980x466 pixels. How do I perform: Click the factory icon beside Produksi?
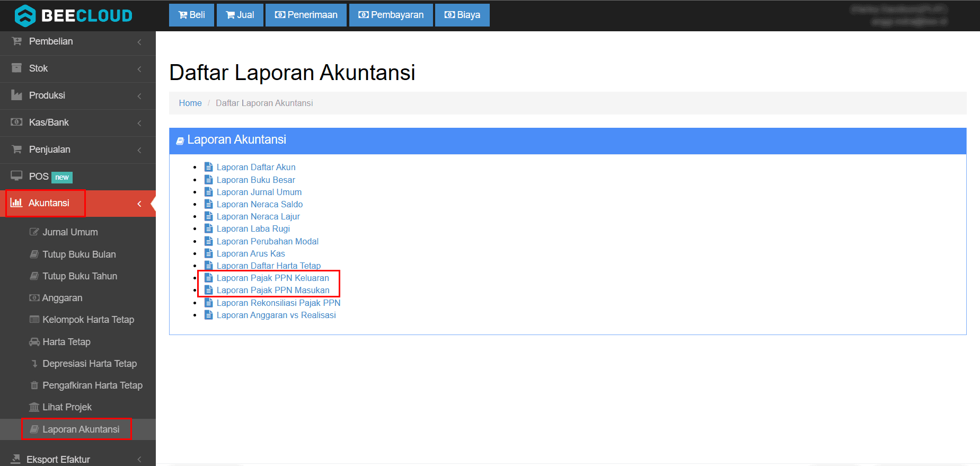[x=17, y=95]
